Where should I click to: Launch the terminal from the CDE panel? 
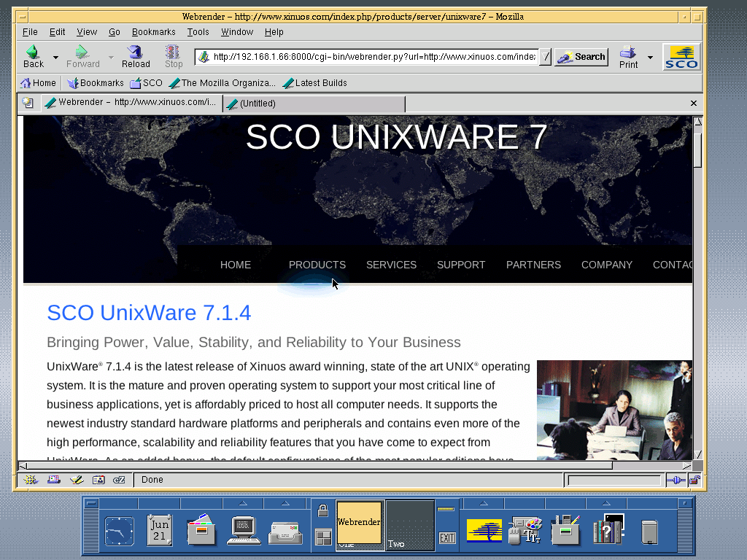pos(244,530)
